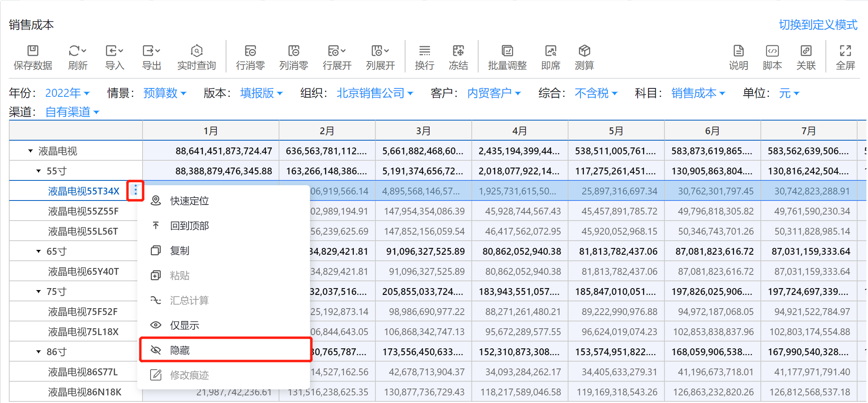Viewport: 868px width, 403px height.
Task: Open the Script (脚本) icon
Action: click(x=772, y=51)
